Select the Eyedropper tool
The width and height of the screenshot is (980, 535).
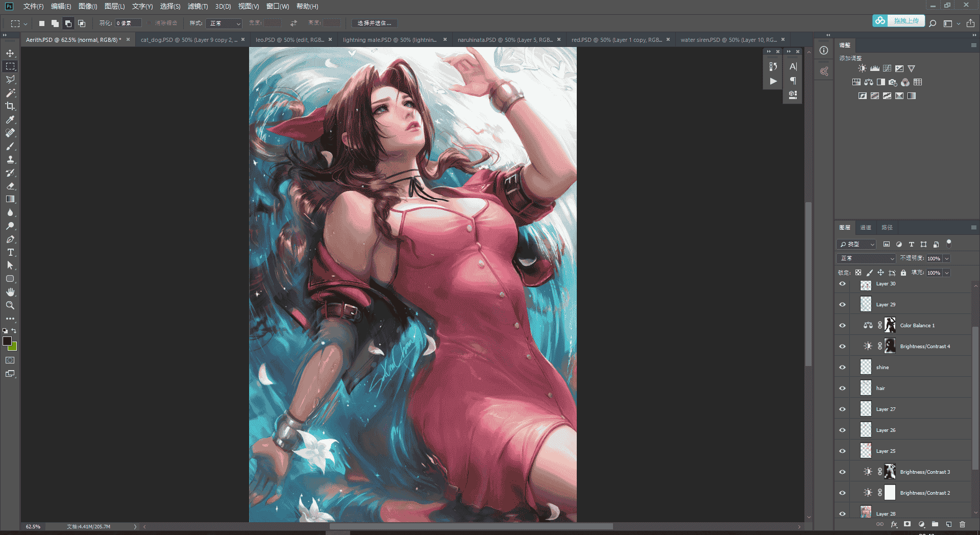tap(10, 119)
